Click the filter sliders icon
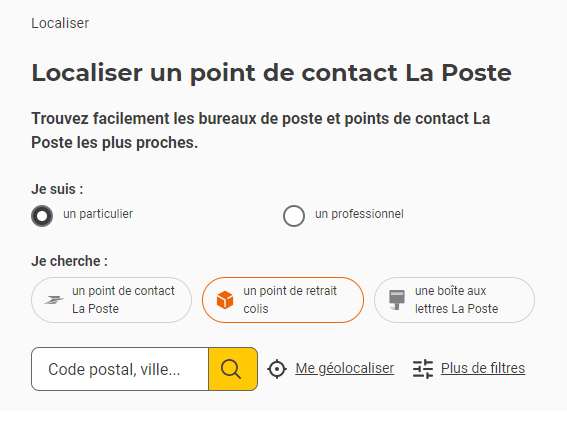 pos(423,369)
